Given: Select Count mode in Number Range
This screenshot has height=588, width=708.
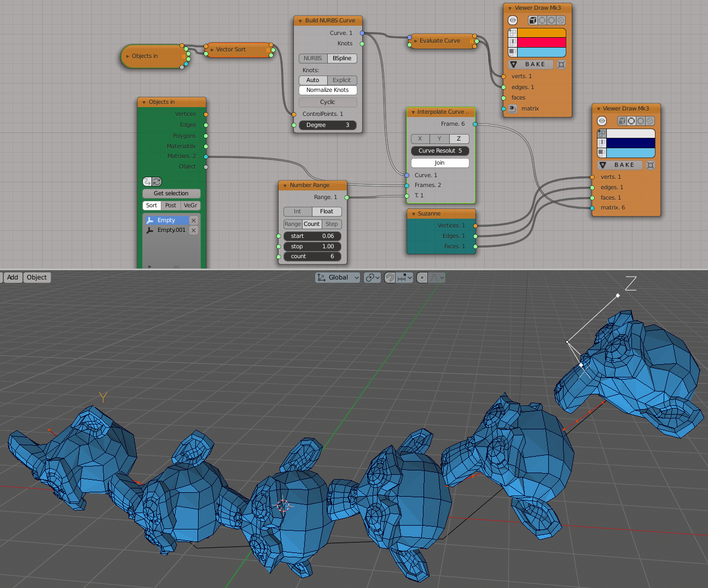Looking at the screenshot, I should click(312, 224).
